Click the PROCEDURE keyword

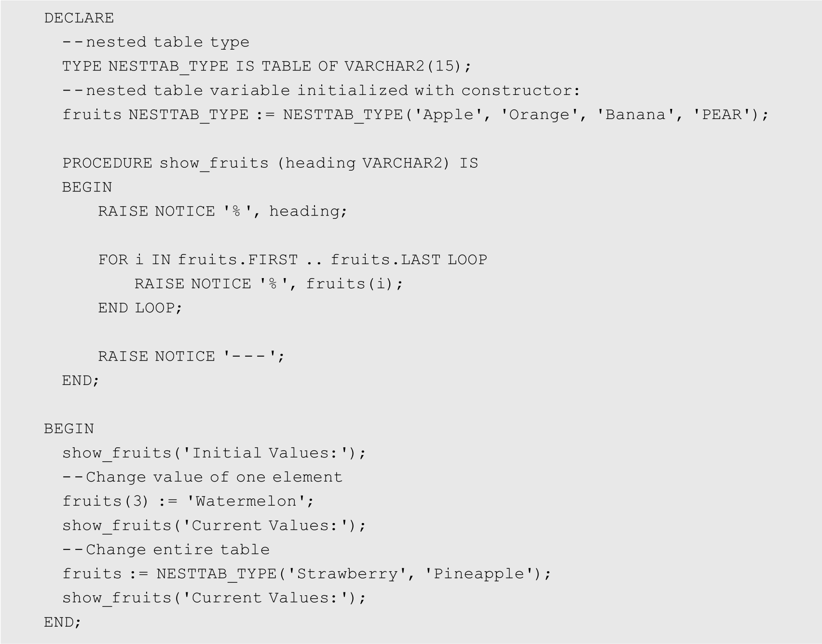tap(107, 163)
